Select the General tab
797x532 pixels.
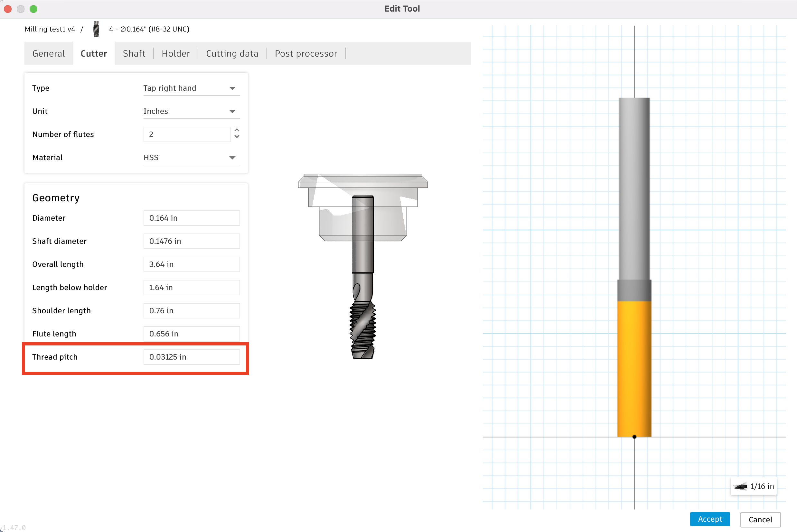[49, 53]
